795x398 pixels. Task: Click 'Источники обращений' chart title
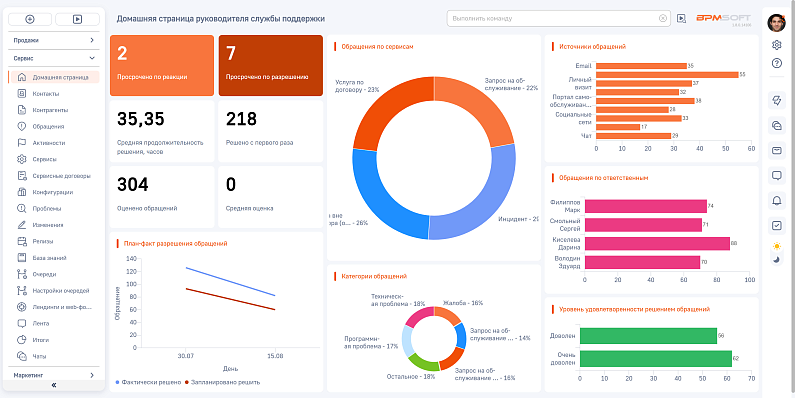pos(592,47)
